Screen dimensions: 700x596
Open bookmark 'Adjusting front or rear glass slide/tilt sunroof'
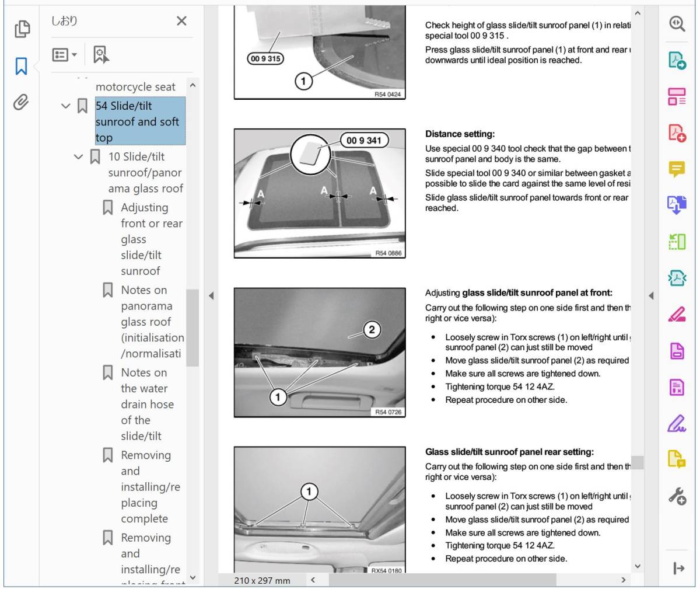(x=152, y=239)
